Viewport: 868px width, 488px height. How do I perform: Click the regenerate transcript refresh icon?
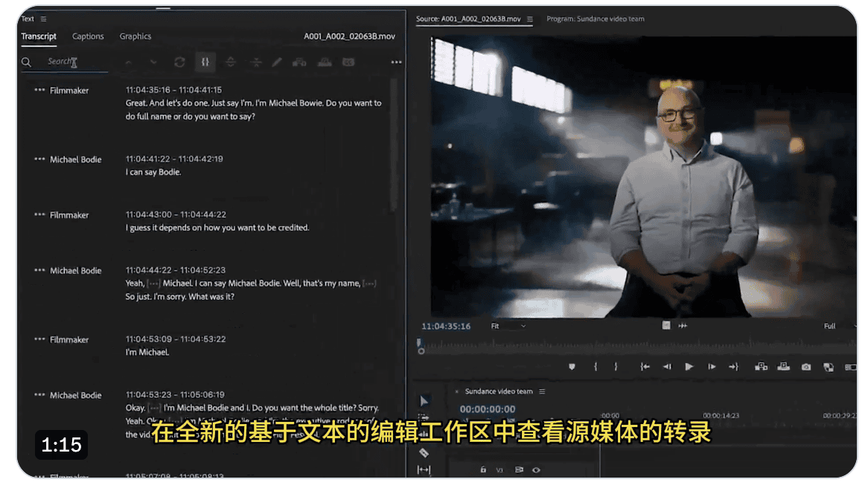click(x=179, y=62)
